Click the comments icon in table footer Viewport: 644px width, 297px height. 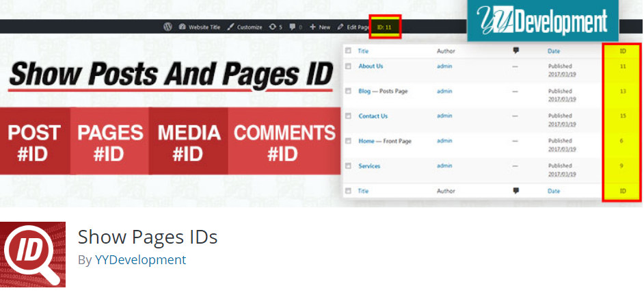pyautogui.click(x=516, y=190)
